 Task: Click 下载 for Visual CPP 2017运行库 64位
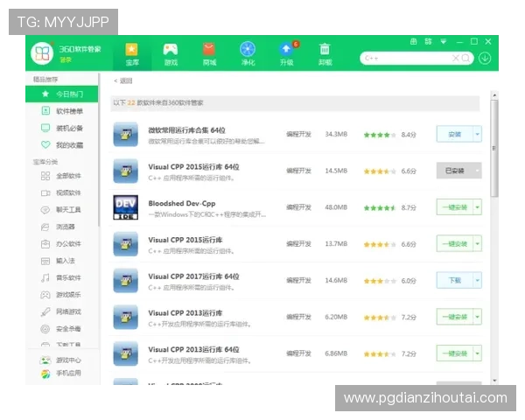click(455, 280)
